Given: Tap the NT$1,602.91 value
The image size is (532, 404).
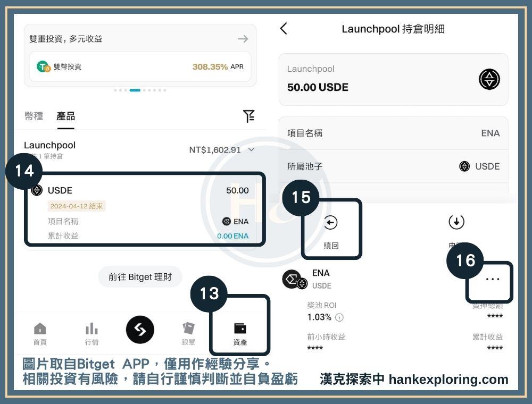Looking at the screenshot, I should click(215, 150).
